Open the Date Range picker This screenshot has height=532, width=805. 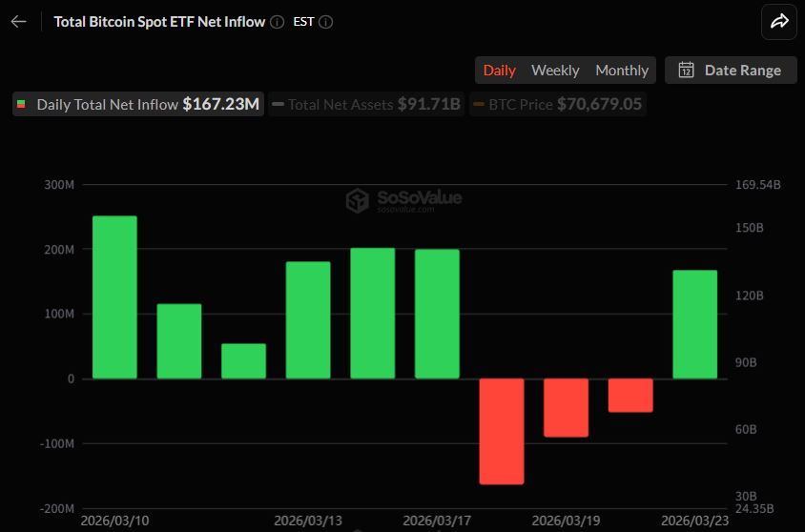click(731, 70)
